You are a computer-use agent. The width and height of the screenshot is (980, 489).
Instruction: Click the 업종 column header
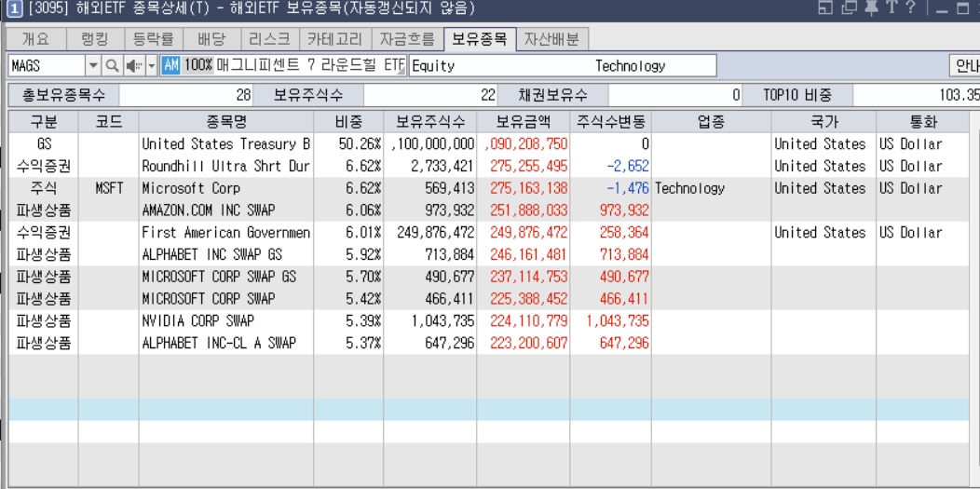pos(712,122)
